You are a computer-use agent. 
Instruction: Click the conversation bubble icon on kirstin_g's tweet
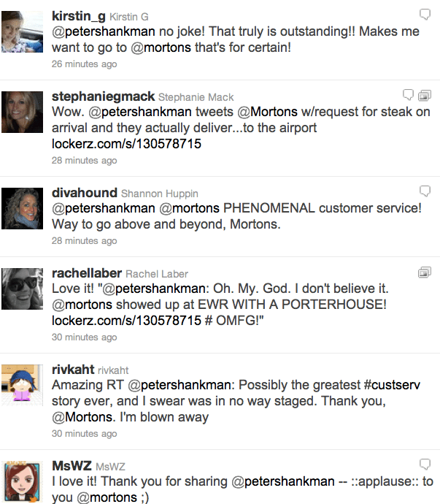(425, 14)
